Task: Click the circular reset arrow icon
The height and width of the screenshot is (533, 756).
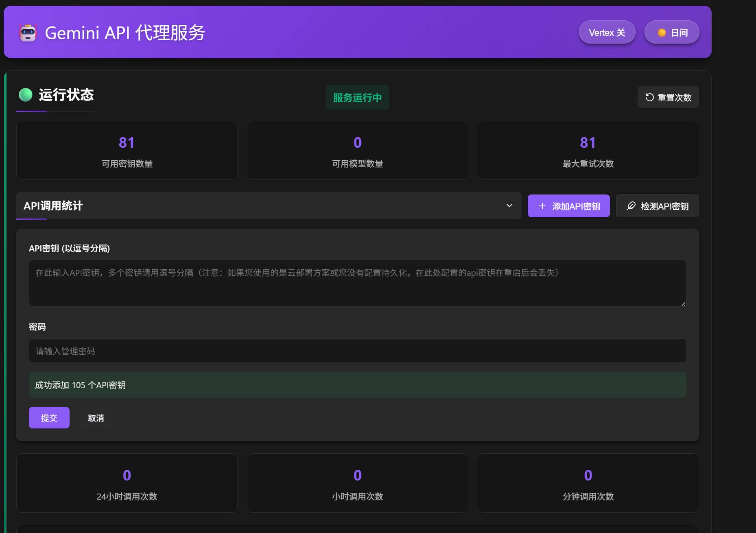Action: coord(649,97)
